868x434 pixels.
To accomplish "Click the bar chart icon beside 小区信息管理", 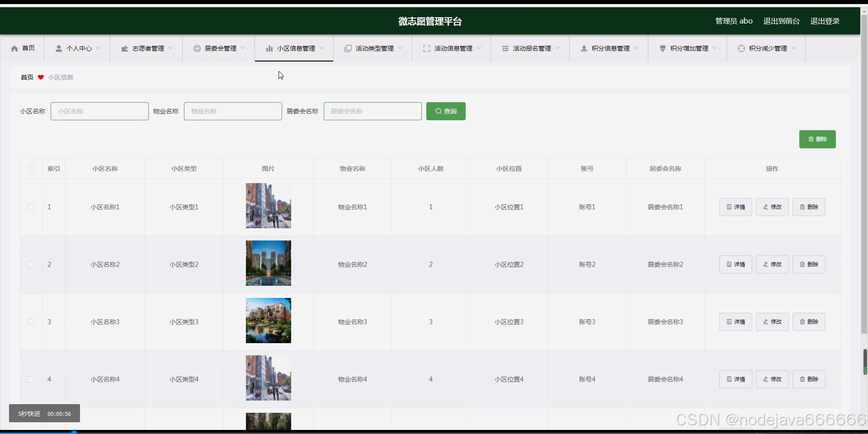I will coord(269,48).
